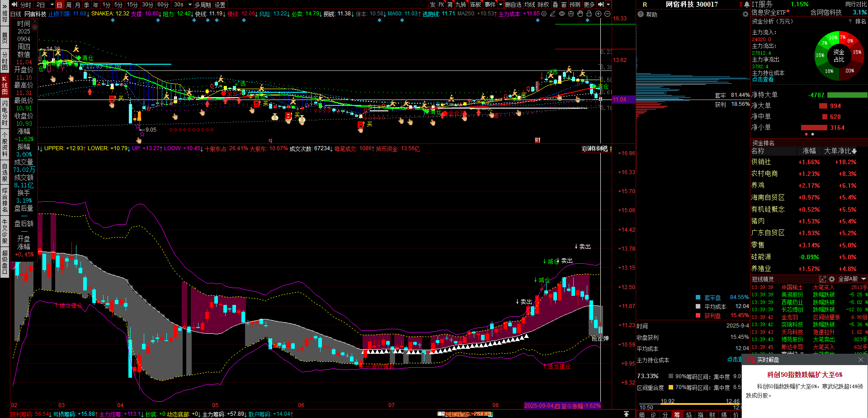Viewport: 868px width, 418px height.
Task: Zoom in with the plus circle icon
Action: (x=598, y=14)
